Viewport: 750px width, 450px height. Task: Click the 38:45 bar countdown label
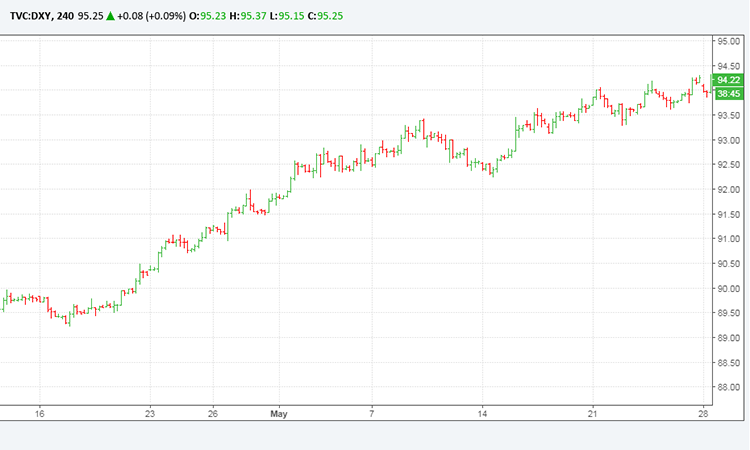(x=728, y=93)
